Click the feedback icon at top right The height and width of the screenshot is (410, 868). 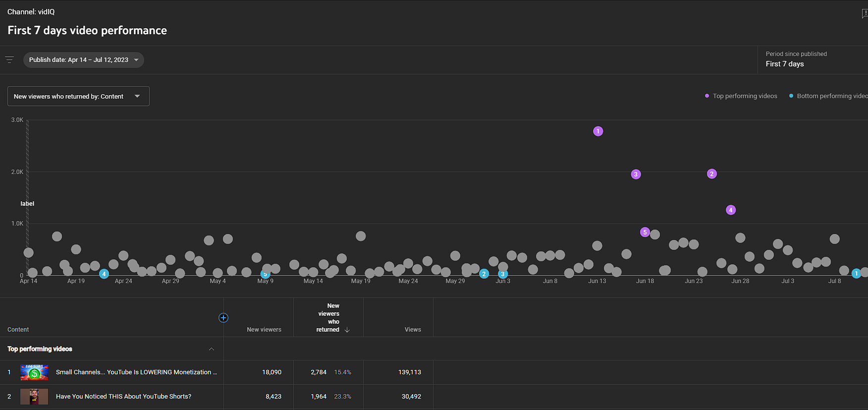(x=865, y=13)
